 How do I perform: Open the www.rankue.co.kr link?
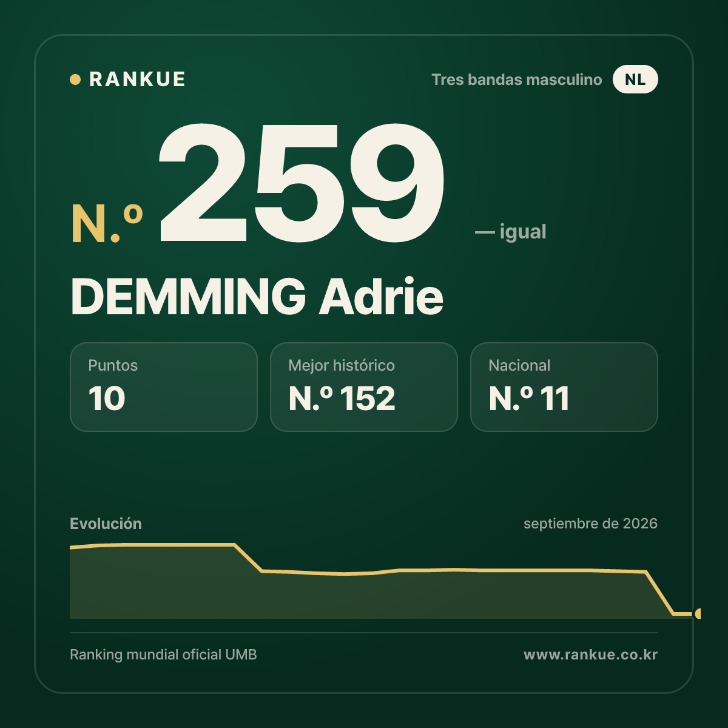591,655
